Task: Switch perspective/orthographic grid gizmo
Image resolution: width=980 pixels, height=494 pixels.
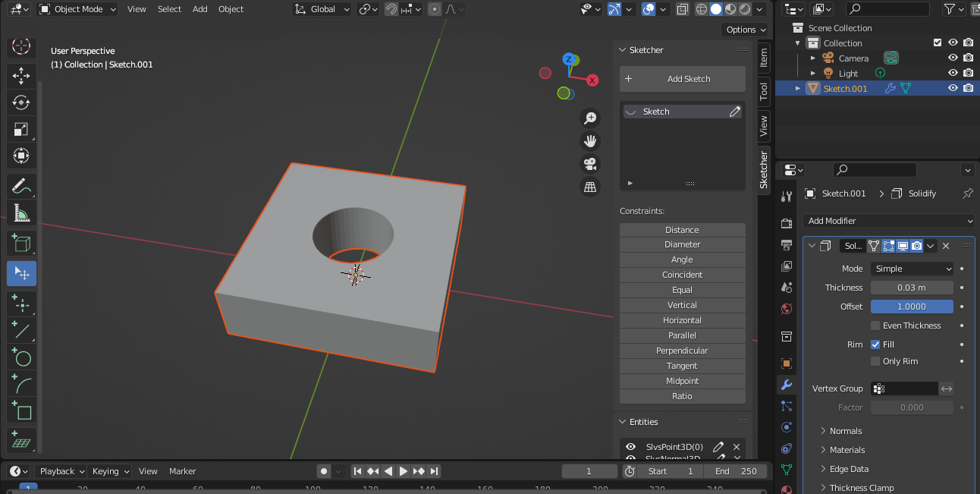Action: [590, 187]
